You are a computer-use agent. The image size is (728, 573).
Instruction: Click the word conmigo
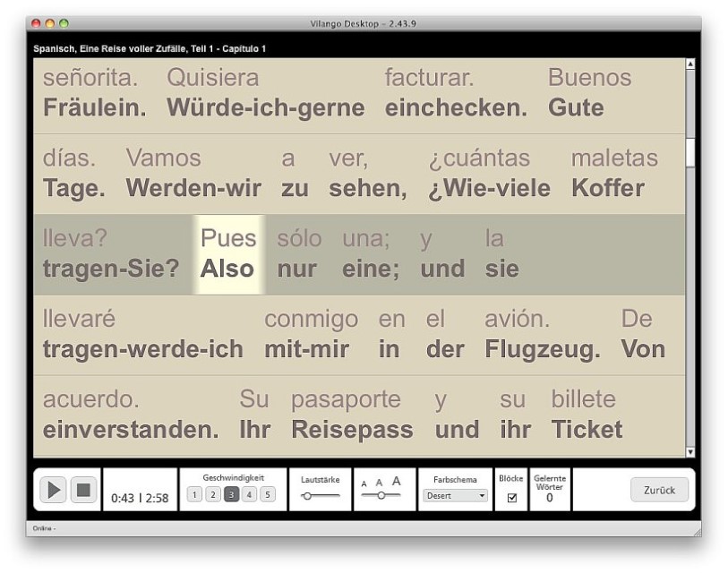(x=311, y=320)
